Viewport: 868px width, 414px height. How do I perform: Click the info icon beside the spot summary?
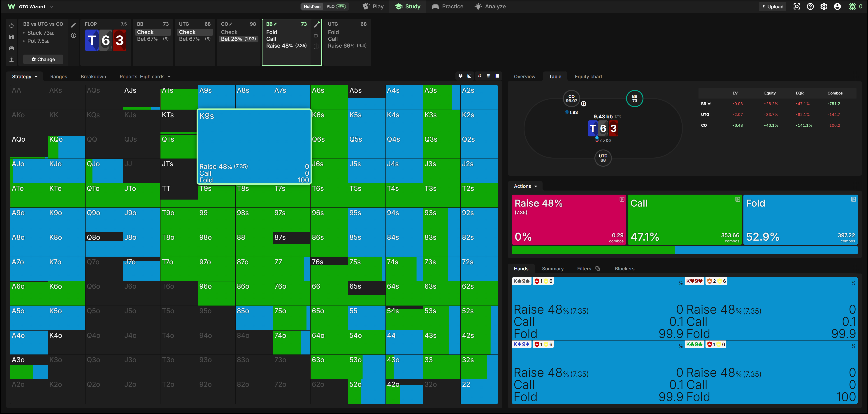coord(73,35)
